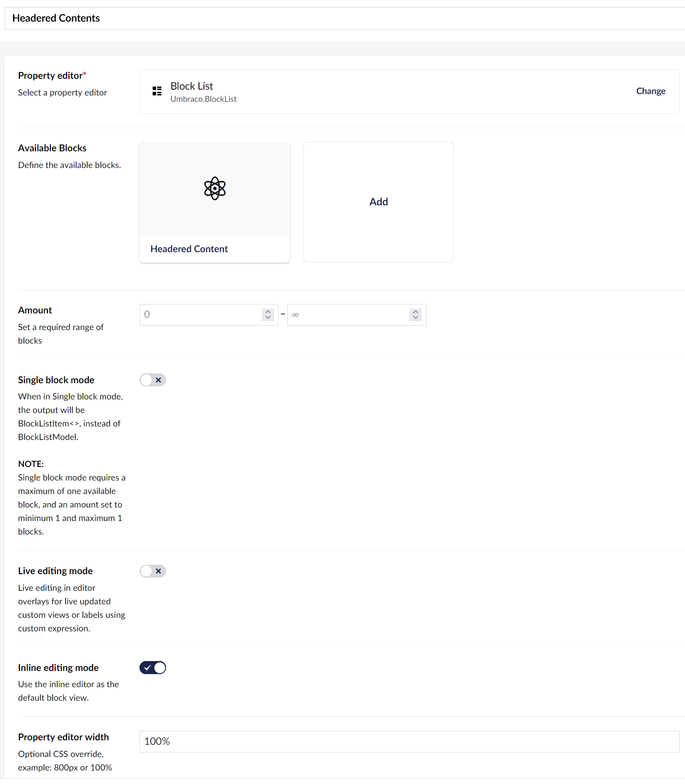Click the down arrow of the minimum Amount stepper

click(x=268, y=317)
